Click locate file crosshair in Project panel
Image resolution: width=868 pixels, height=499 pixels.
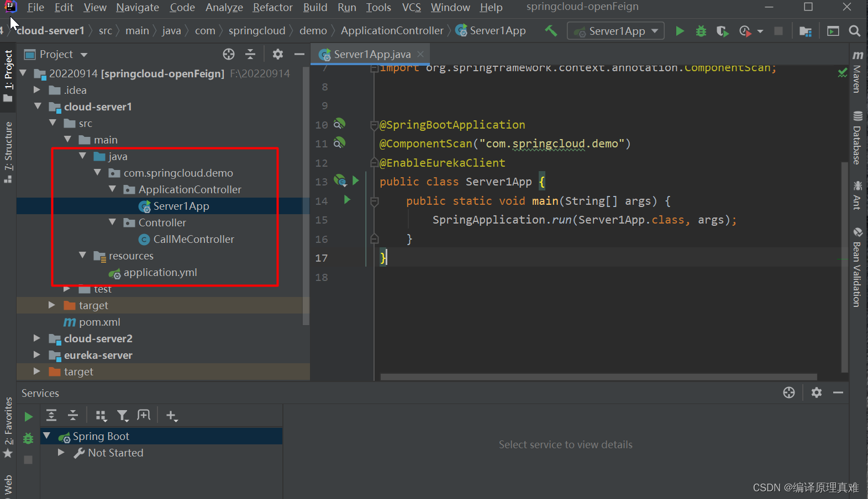click(x=229, y=54)
